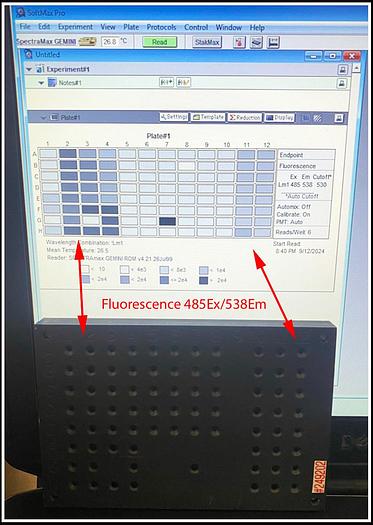Open the Control menu

click(x=196, y=27)
